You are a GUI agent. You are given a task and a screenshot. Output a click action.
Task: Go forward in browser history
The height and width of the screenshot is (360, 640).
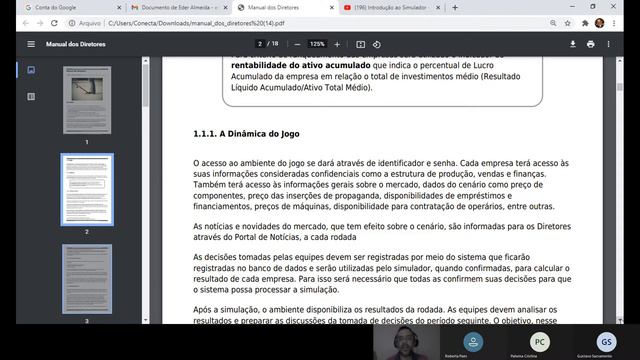coord(40,23)
